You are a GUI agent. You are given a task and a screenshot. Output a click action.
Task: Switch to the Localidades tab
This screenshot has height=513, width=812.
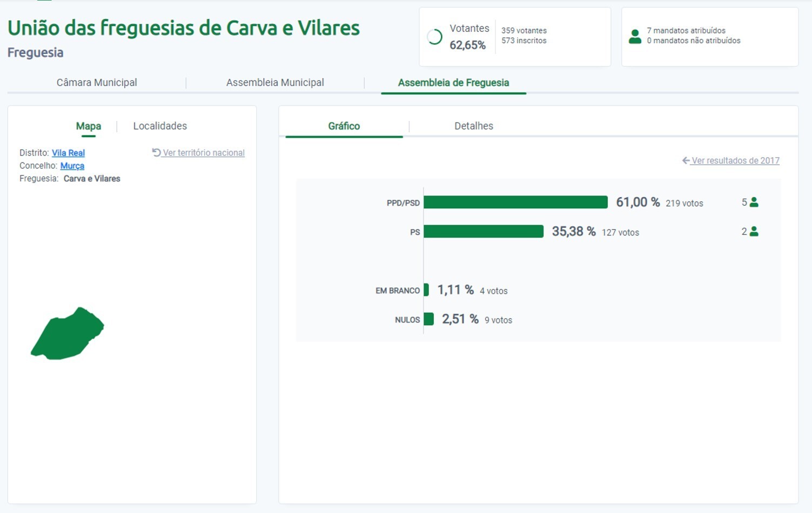tap(160, 126)
